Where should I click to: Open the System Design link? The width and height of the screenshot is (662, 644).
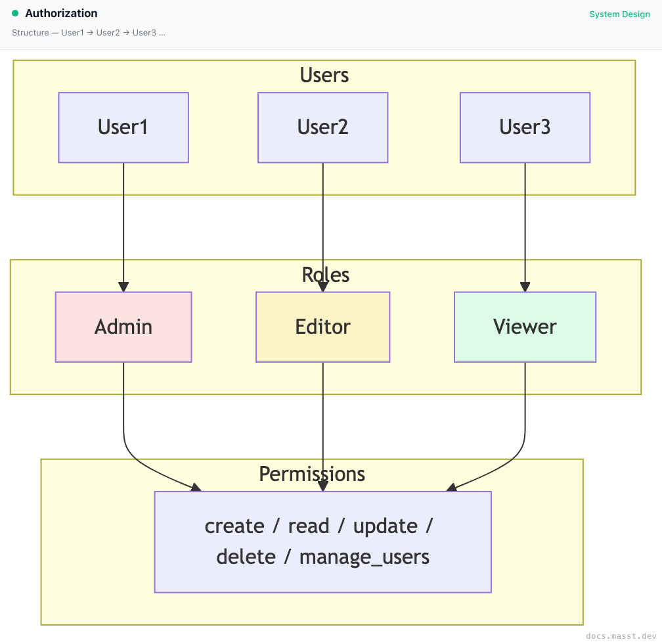pos(619,14)
